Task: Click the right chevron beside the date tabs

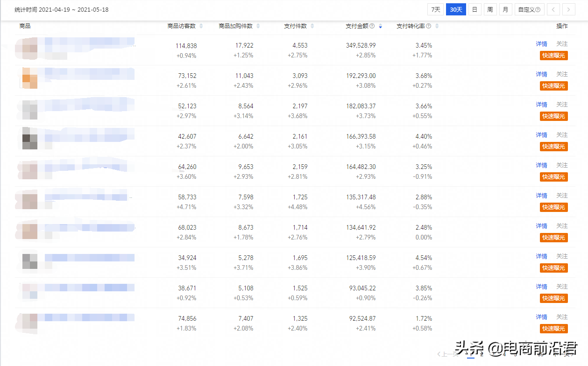Action: pos(569,9)
